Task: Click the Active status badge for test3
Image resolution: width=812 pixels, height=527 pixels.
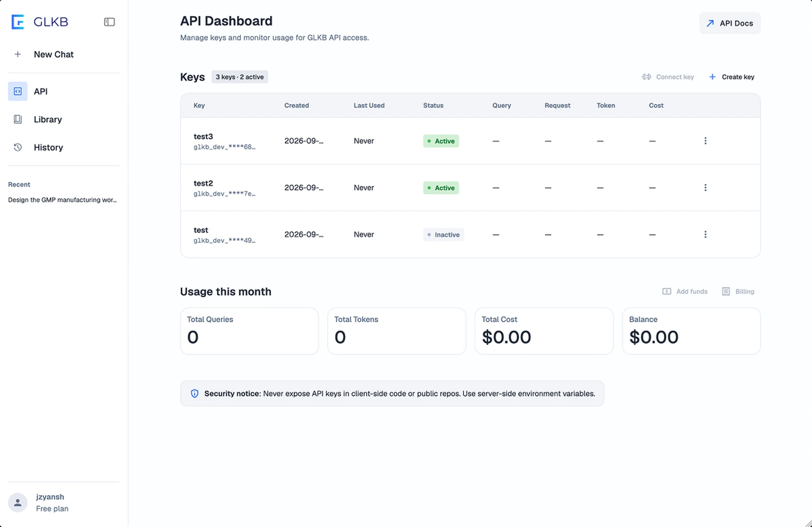Action: tap(441, 141)
